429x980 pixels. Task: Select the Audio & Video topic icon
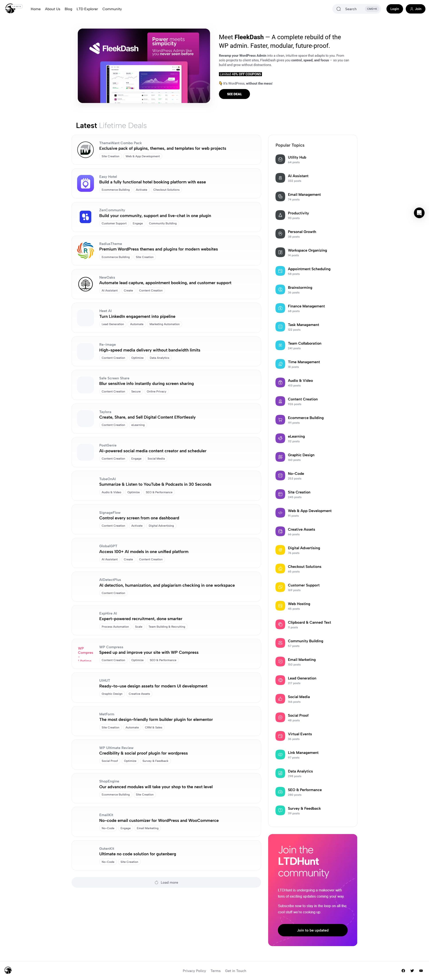[x=280, y=383]
